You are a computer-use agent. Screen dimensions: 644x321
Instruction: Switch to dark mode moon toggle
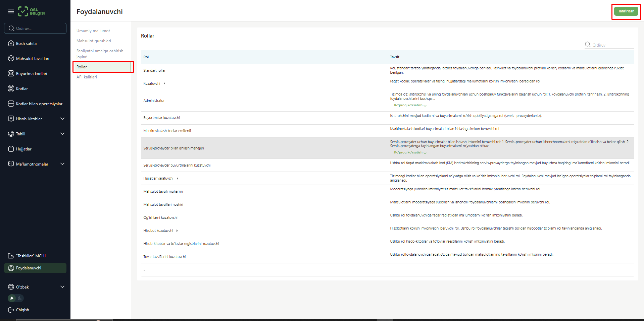[x=20, y=298]
